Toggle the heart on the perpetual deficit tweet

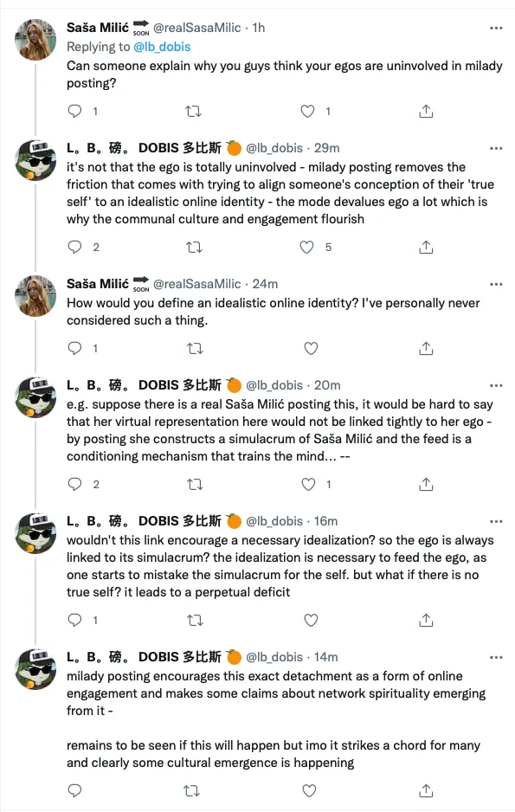pyautogui.click(x=306, y=620)
